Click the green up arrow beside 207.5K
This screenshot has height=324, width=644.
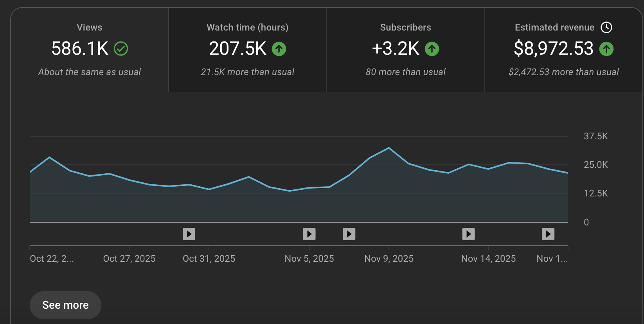[x=279, y=49]
